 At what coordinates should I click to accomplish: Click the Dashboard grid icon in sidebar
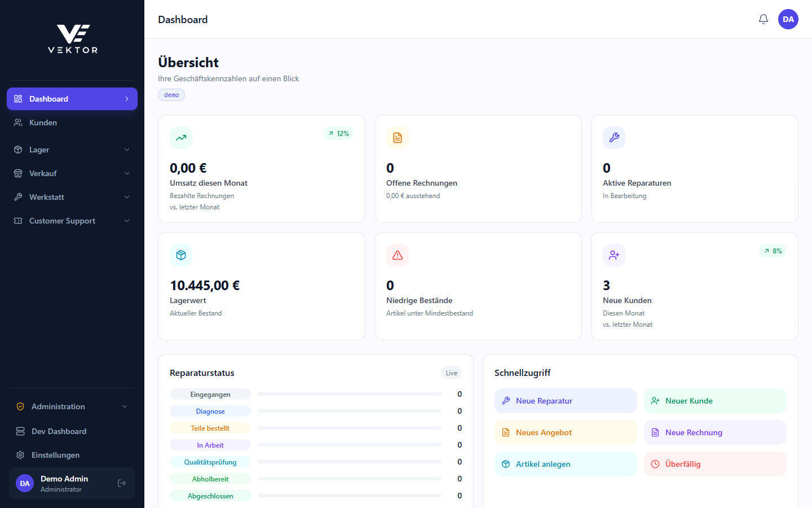click(x=18, y=99)
